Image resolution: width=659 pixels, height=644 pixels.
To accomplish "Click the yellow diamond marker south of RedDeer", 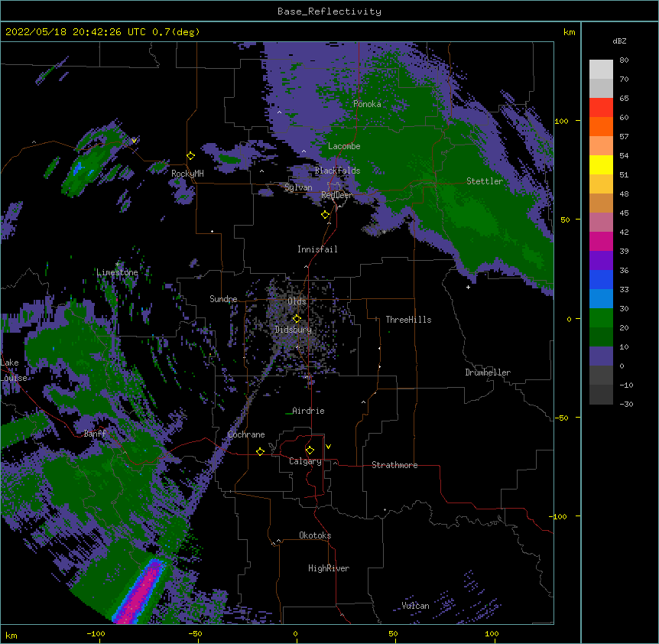I will (326, 215).
